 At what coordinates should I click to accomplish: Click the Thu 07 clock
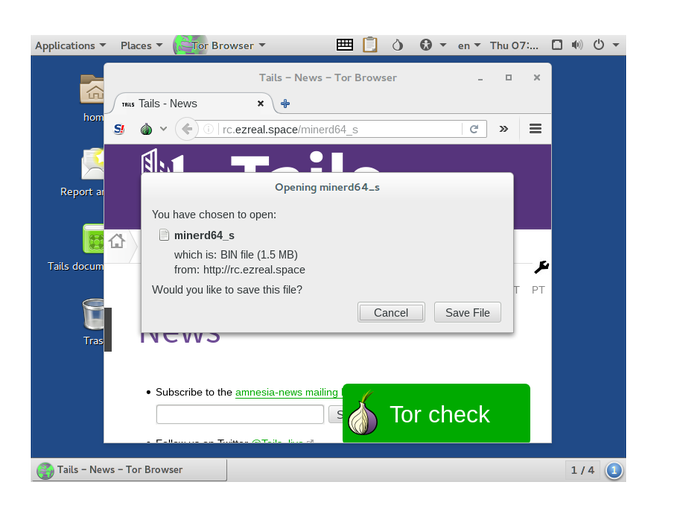coord(514,46)
